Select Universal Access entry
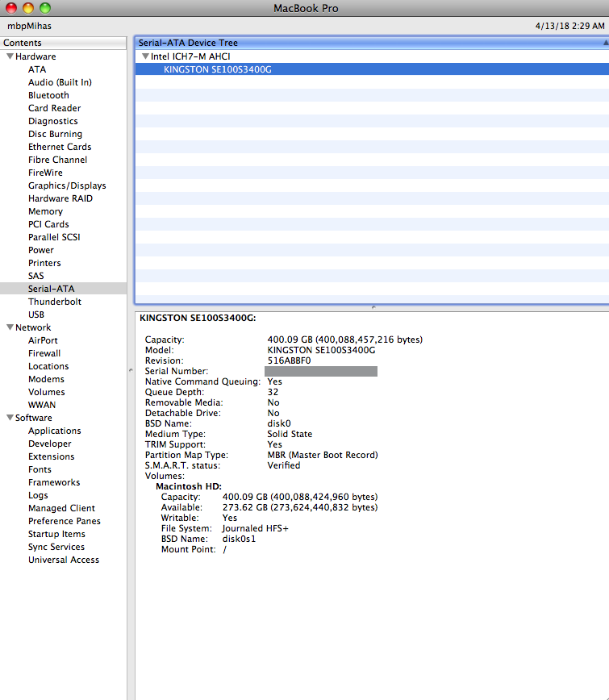609x700 pixels. [64, 560]
